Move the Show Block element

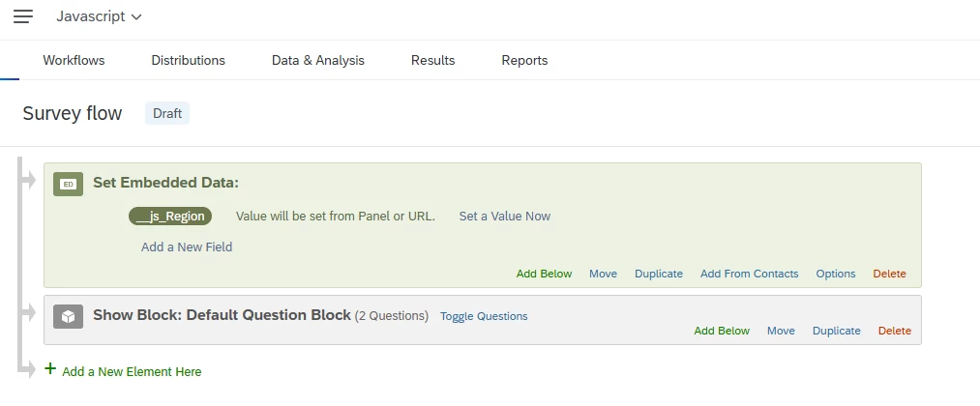[782, 331]
